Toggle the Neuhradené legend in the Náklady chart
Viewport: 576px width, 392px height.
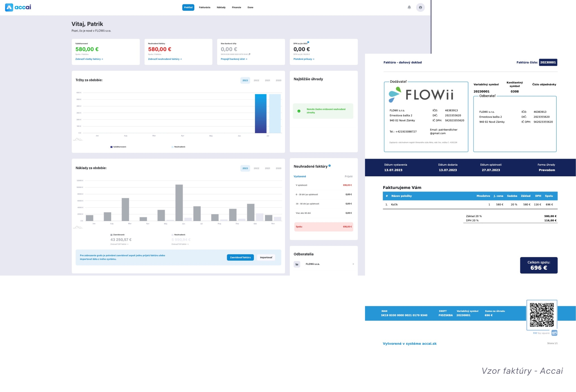click(179, 235)
